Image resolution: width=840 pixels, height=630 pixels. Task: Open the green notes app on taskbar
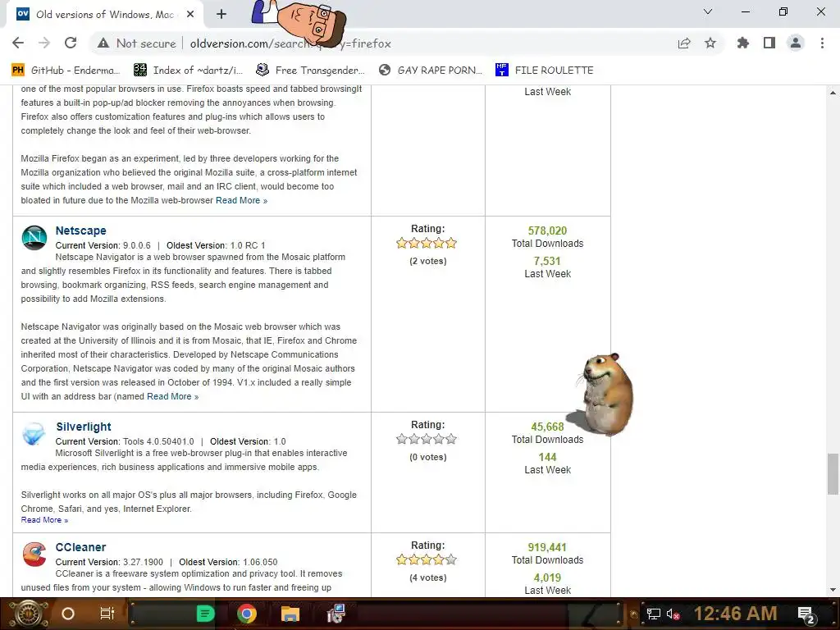coord(205,614)
